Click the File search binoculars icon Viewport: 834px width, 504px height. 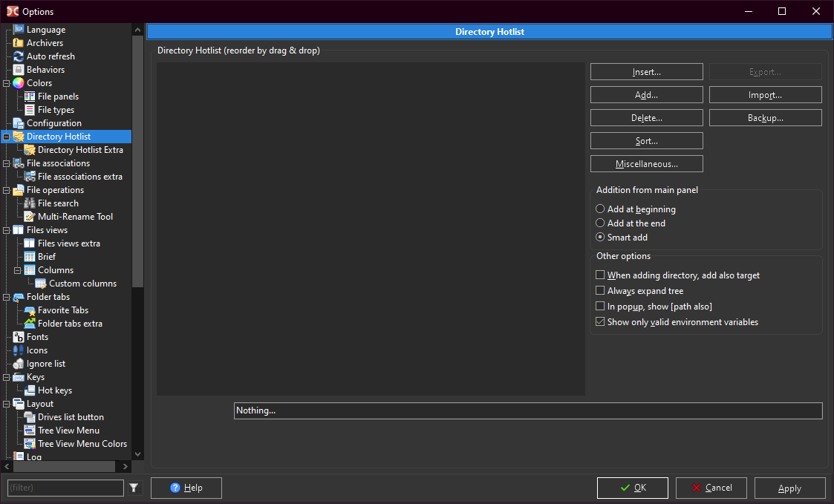point(30,203)
